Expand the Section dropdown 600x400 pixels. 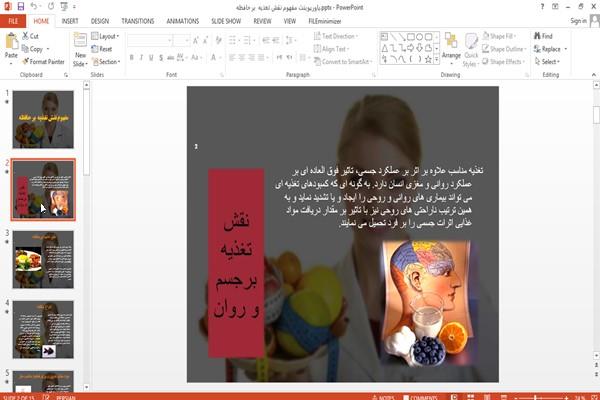(x=106, y=62)
